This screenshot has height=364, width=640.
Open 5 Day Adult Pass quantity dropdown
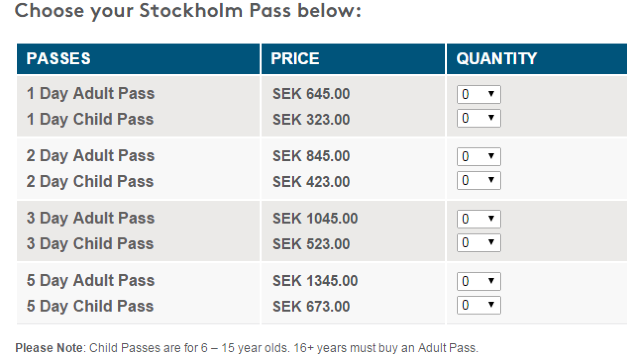coord(478,281)
